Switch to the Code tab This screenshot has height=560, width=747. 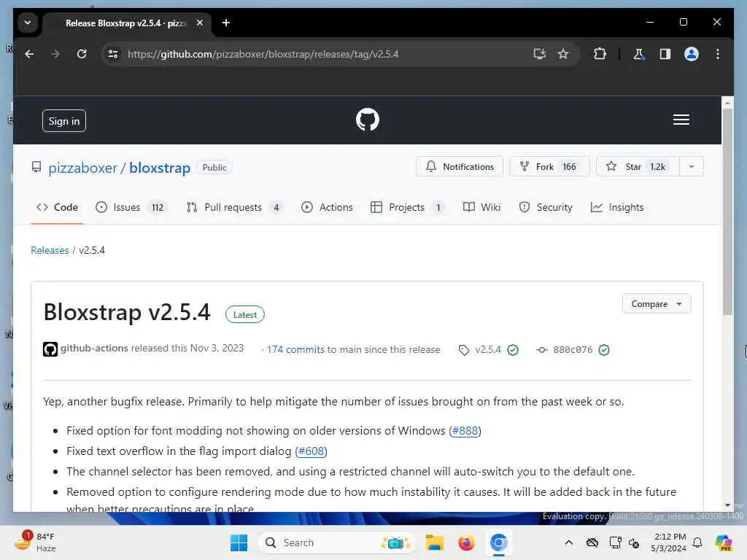click(x=57, y=208)
